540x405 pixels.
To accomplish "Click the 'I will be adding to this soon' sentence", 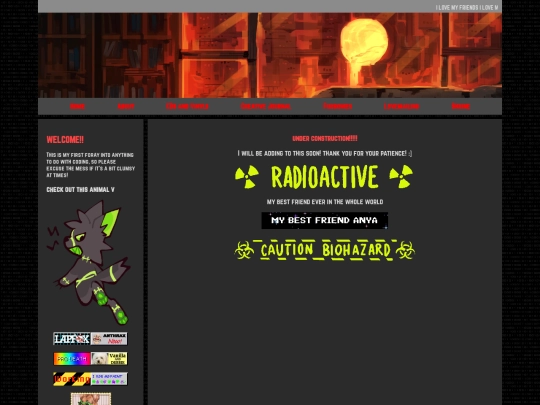I will (x=325, y=153).
